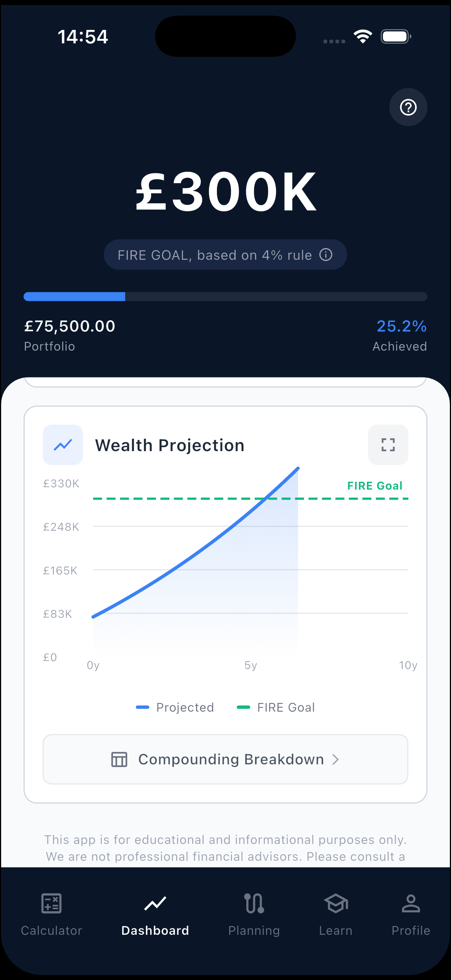Tap the FIRE goal progress bar
The height and width of the screenshot is (980, 451).
coord(225,296)
